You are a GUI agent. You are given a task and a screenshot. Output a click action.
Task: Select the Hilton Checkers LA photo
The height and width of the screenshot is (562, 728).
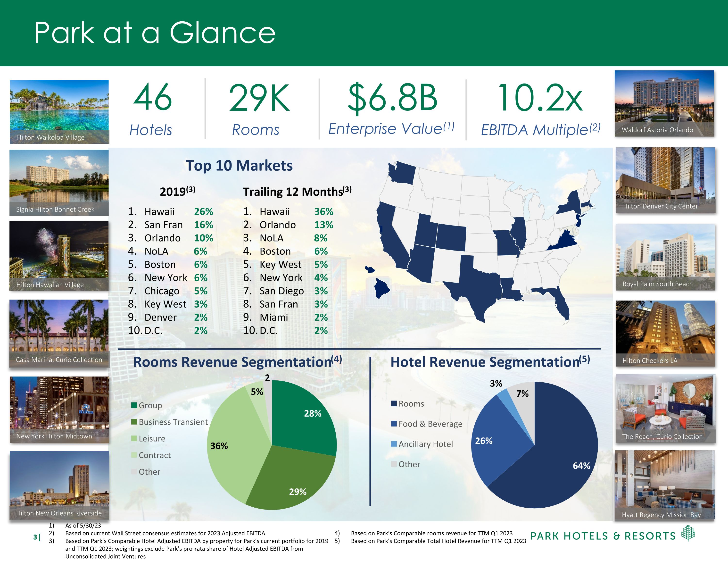665,334
